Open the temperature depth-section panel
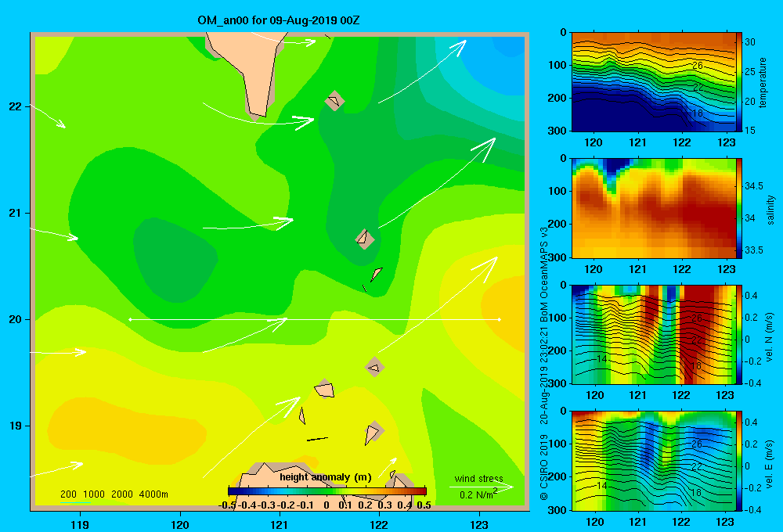783x532 pixels. (654, 82)
